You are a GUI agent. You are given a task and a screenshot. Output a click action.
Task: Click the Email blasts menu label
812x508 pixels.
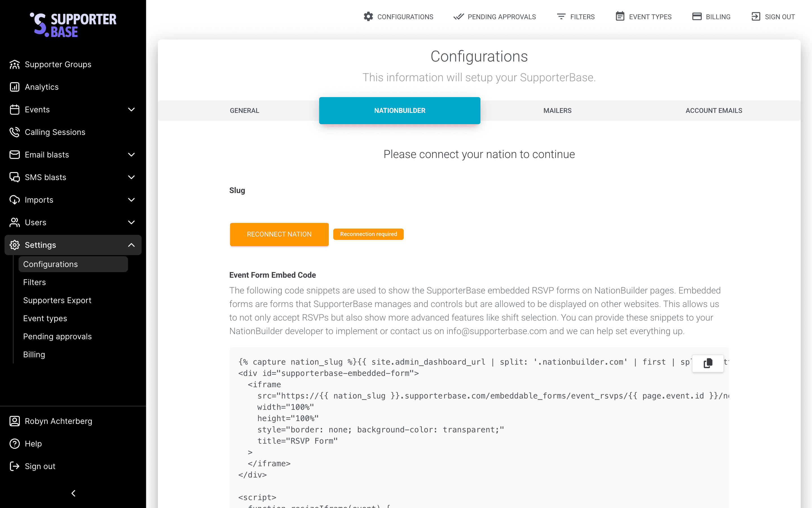pyautogui.click(x=47, y=155)
